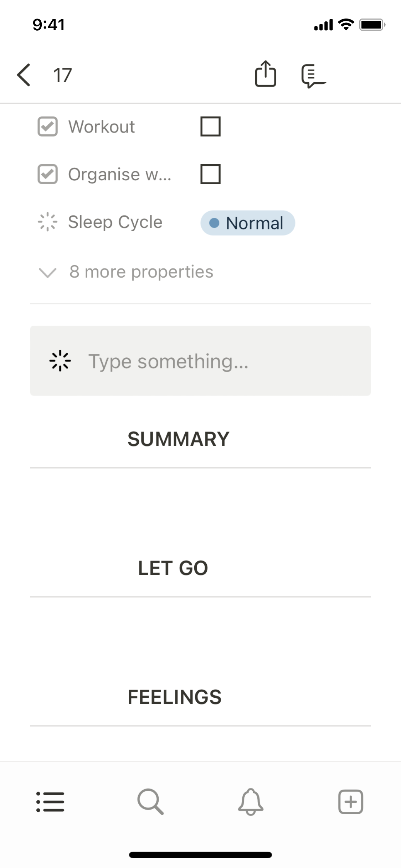This screenshot has width=401, height=868.
Task: Tap the LET GO heading
Action: [x=173, y=568]
